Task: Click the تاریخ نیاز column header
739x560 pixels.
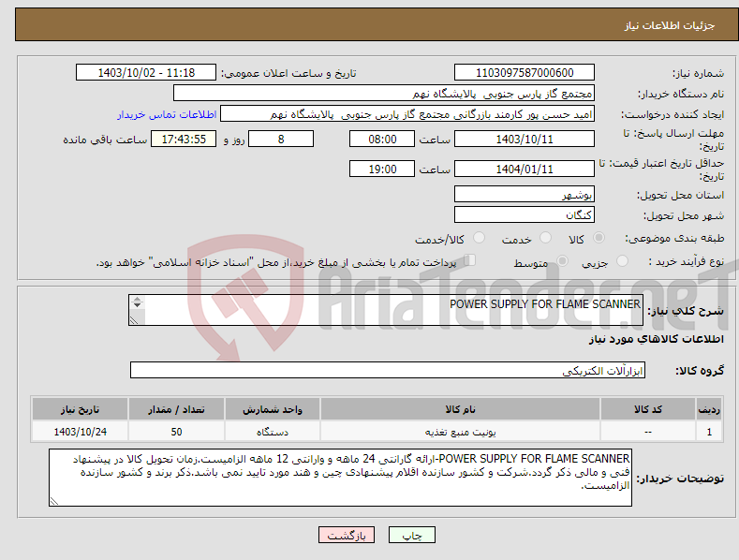Action: point(81,409)
